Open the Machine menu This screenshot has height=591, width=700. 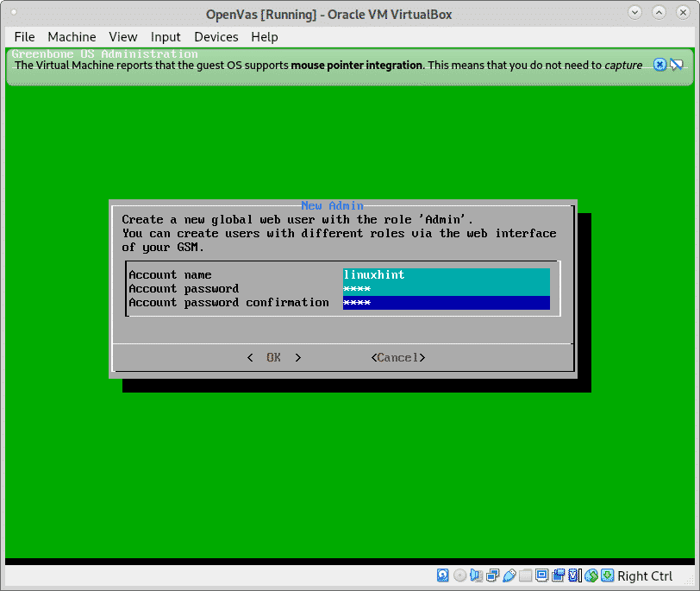click(72, 37)
